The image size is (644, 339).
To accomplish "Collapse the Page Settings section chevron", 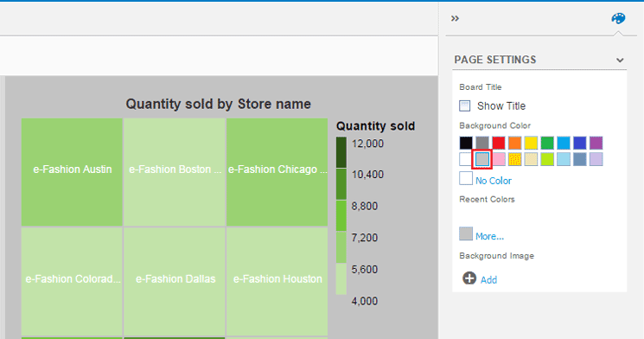I will [620, 60].
